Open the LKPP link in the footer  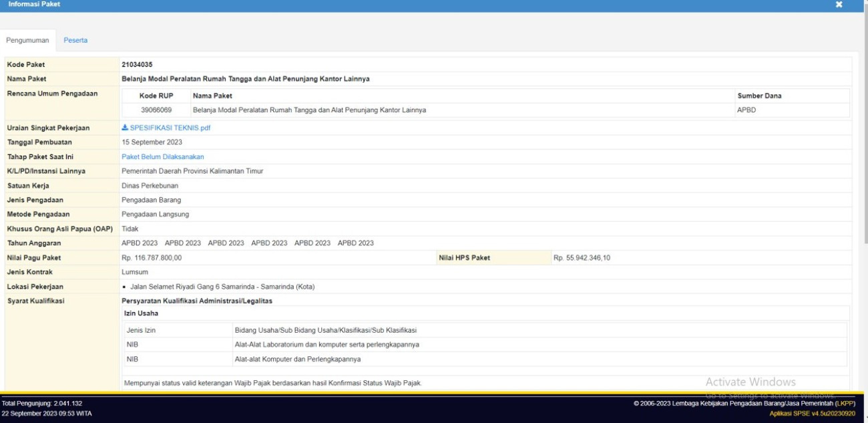[x=845, y=404]
